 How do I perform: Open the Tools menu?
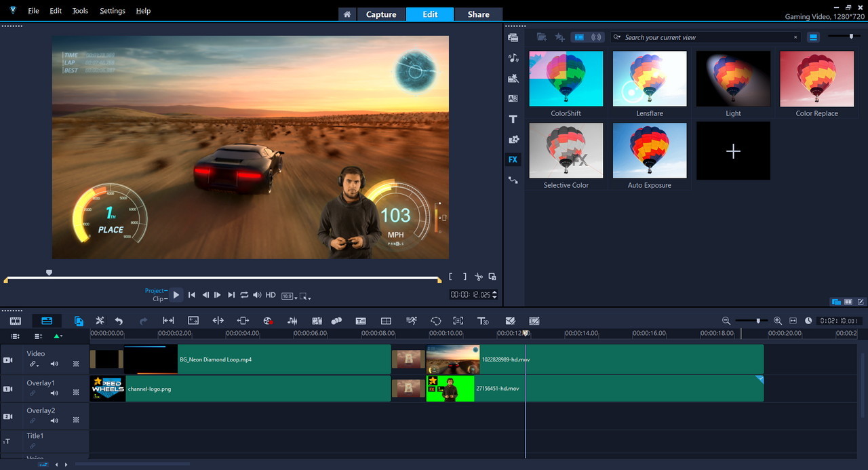pyautogui.click(x=80, y=10)
